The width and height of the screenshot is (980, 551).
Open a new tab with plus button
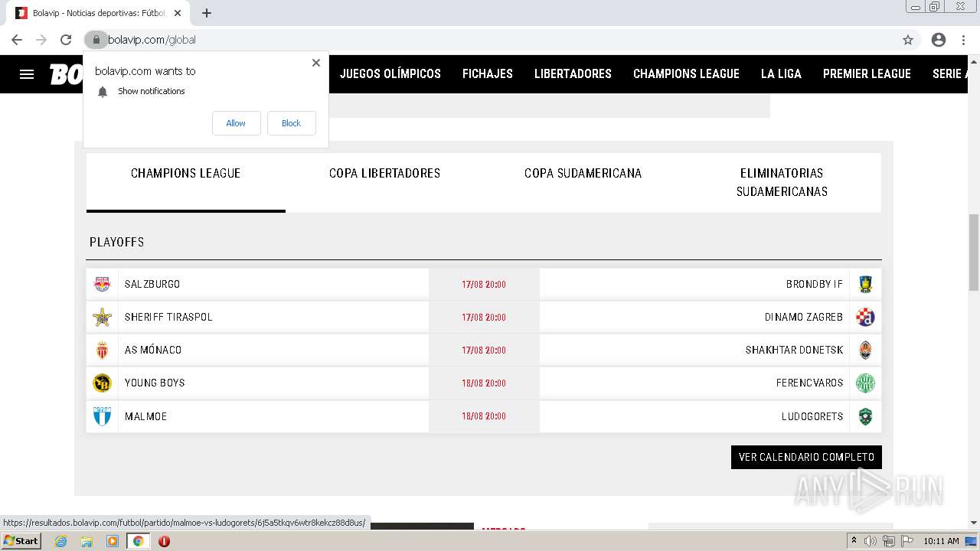[x=207, y=13]
